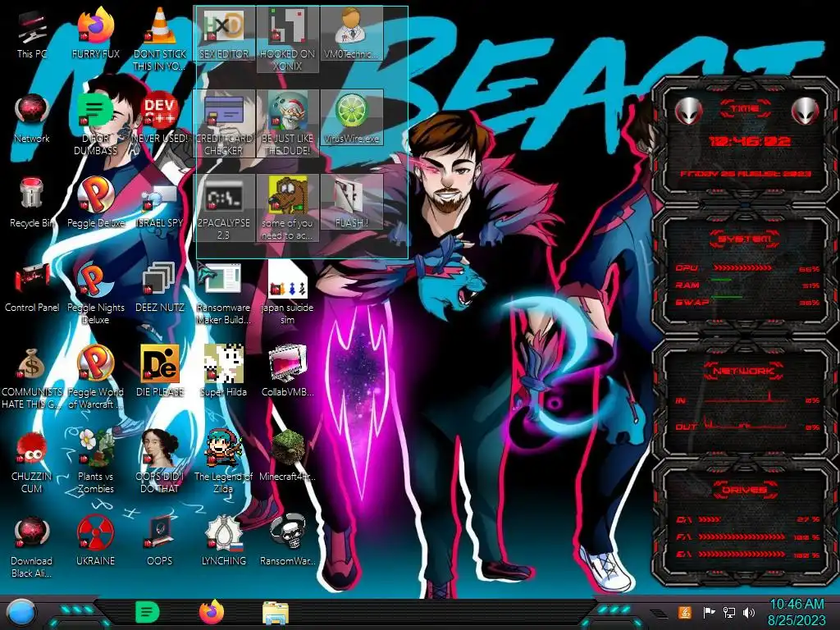Screen dimensions: 840x630
Task: Open Download Black Ali shortcut
Action: tap(32, 547)
